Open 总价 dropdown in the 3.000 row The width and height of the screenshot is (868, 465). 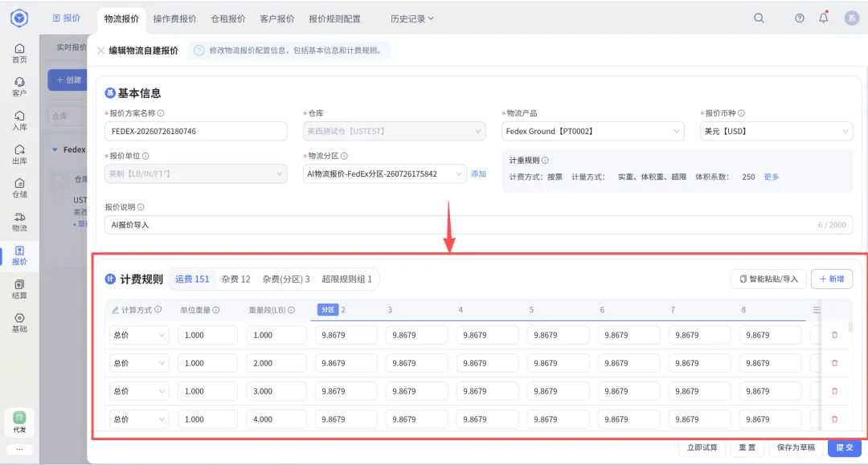pos(139,391)
